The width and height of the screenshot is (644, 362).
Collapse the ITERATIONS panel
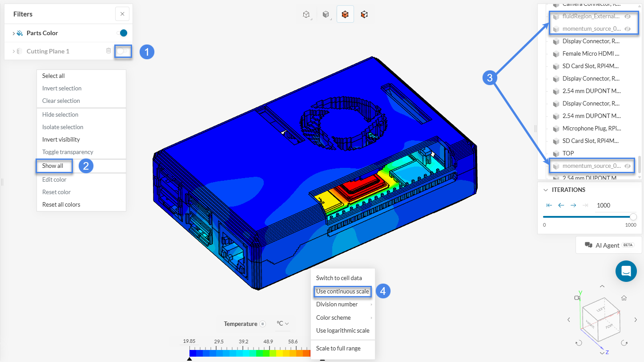(x=546, y=190)
